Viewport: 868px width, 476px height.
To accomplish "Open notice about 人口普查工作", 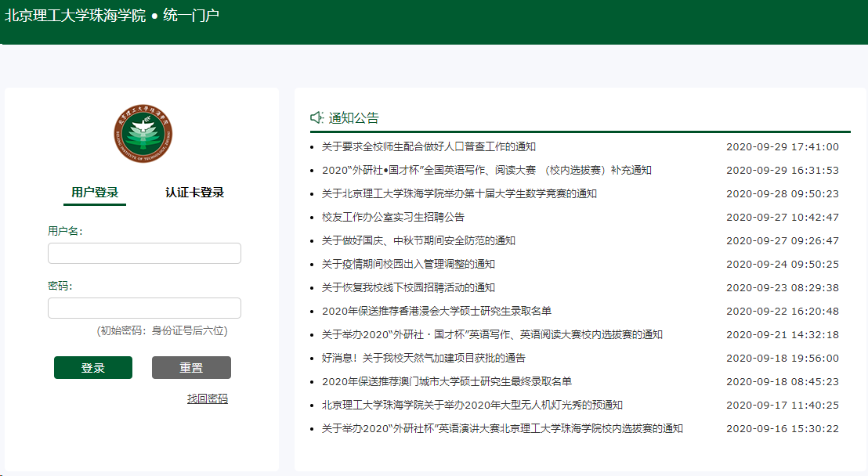I will (x=429, y=146).
